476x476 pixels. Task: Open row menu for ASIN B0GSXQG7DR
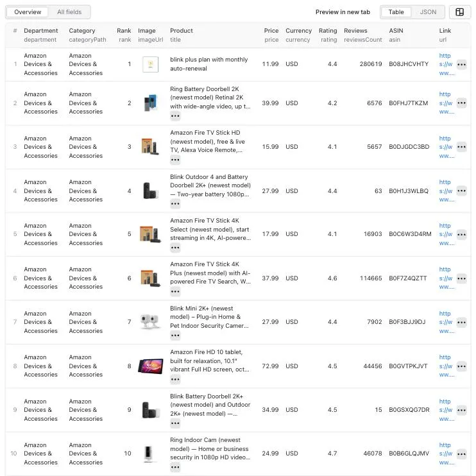point(461,410)
